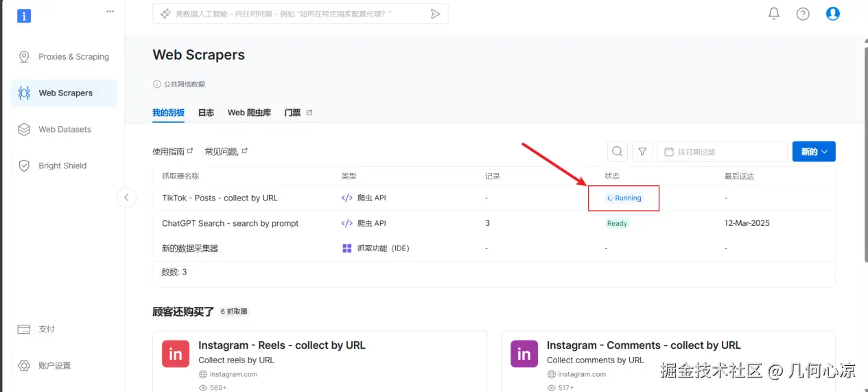Switch to the Web 爬虫库 tab
Viewport: 868px width, 392px height.
[x=249, y=113]
